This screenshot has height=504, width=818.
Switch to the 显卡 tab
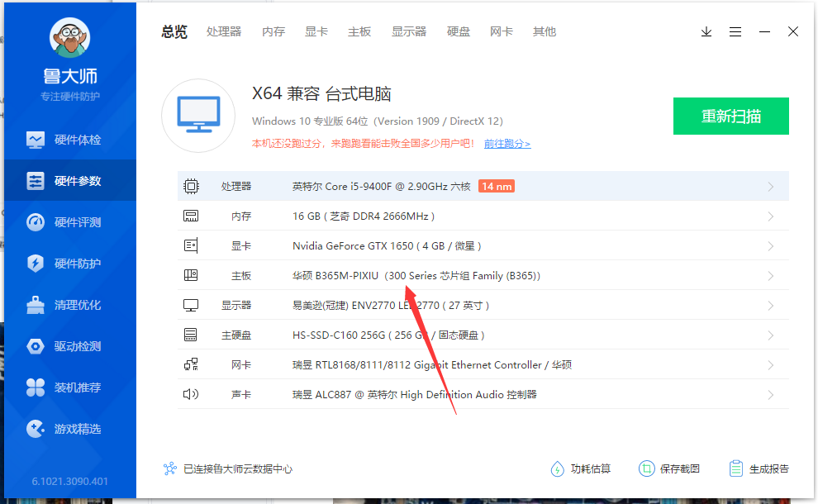(x=316, y=32)
